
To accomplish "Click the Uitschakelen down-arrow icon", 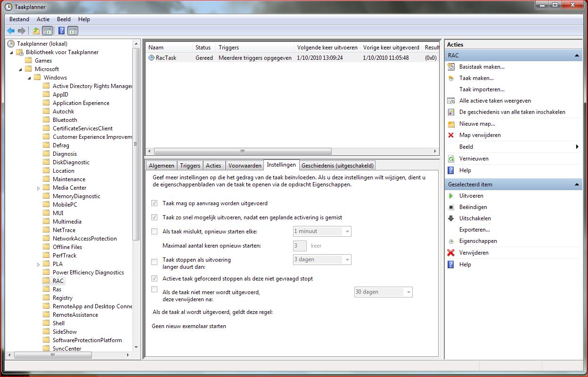I will coord(451,218).
